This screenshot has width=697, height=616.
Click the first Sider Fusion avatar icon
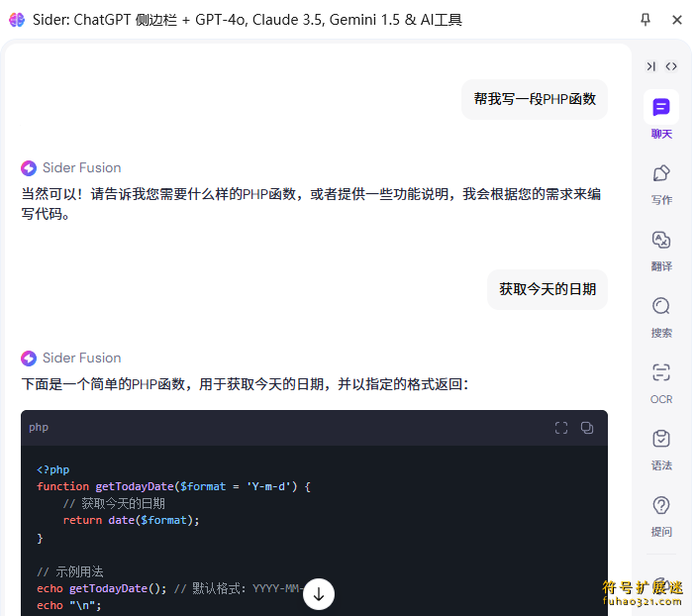pyautogui.click(x=29, y=168)
